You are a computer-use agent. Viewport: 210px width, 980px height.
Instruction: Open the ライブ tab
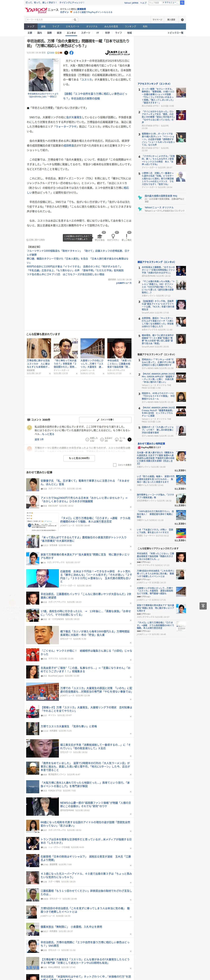click(x=56, y=27)
